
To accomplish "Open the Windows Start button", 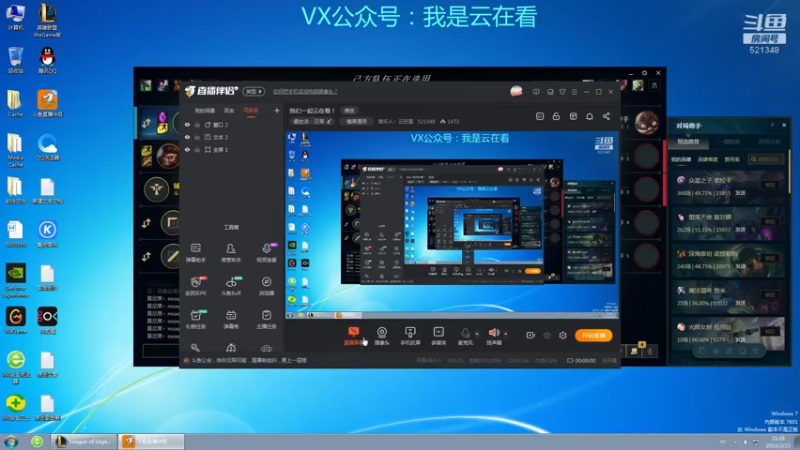I will click(11, 441).
